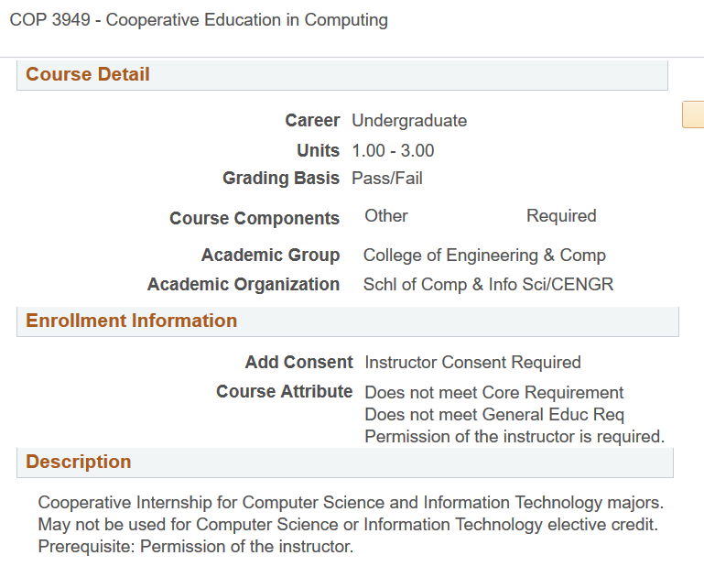Click the Add Consent label
The image size is (704, 588).
[298, 363]
